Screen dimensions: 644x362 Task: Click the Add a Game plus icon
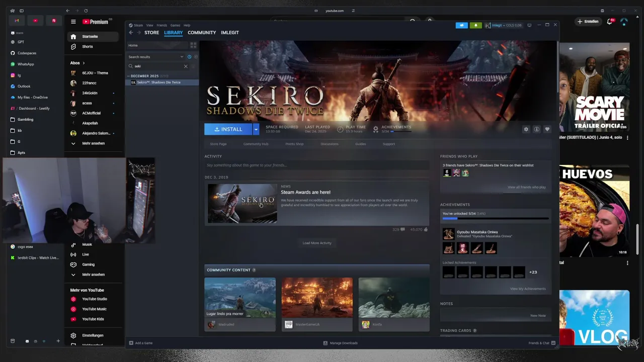click(x=131, y=343)
